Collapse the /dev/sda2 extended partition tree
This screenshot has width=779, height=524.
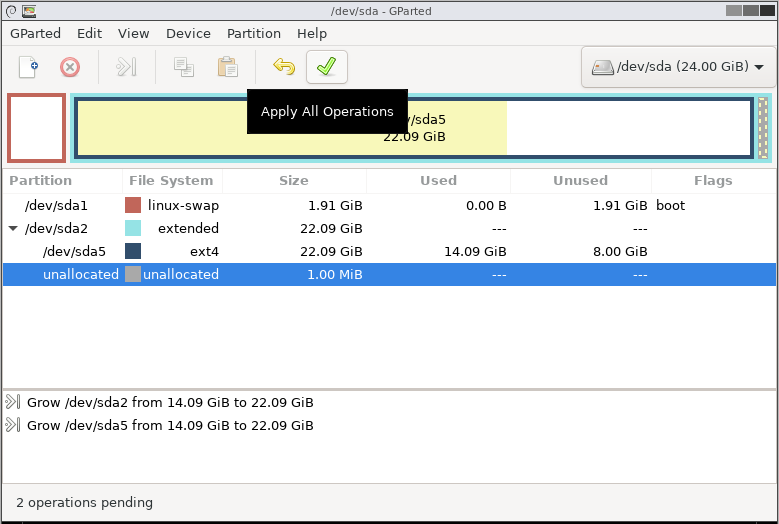[13, 228]
